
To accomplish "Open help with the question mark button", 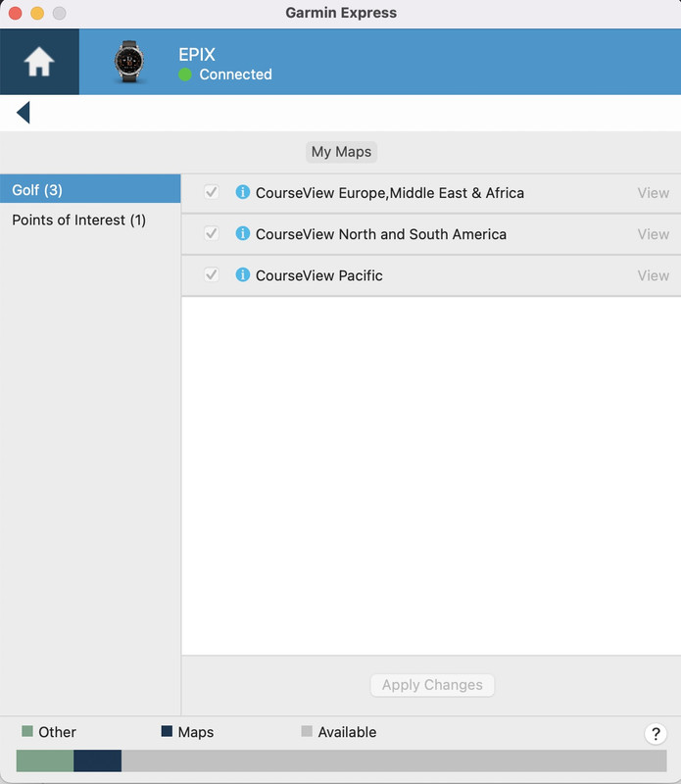I will tap(655, 734).
